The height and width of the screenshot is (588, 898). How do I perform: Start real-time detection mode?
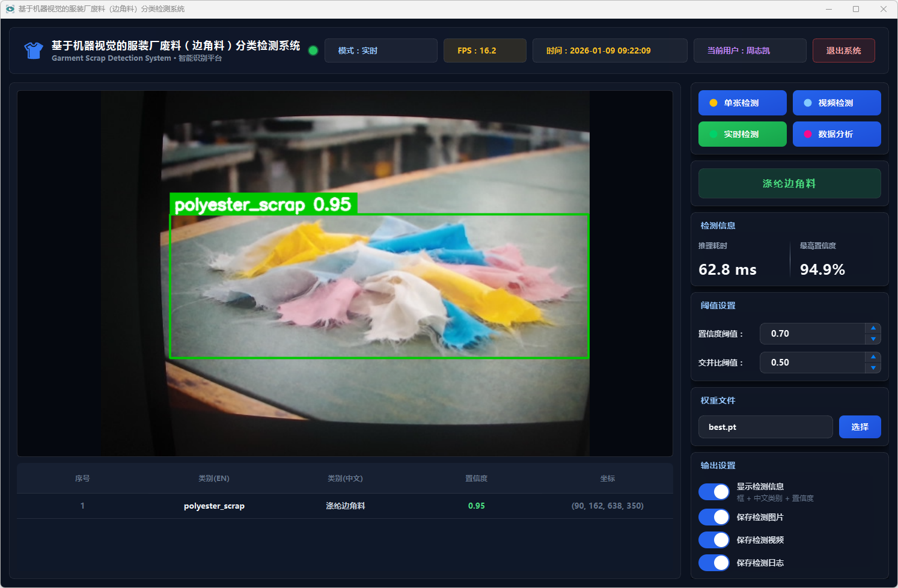(742, 134)
